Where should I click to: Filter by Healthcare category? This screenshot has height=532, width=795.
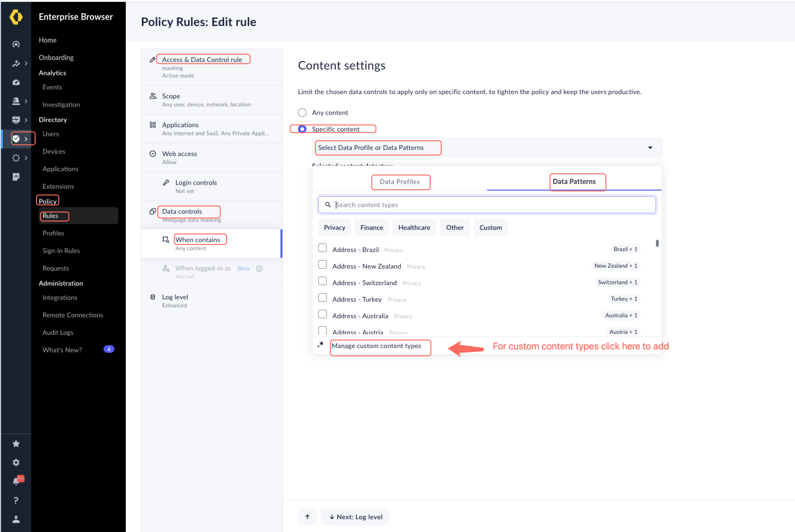pos(414,227)
